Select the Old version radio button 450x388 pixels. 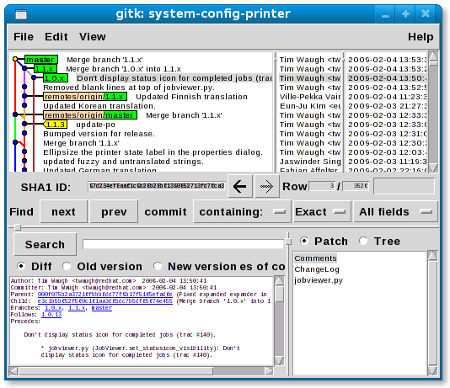coord(67,266)
